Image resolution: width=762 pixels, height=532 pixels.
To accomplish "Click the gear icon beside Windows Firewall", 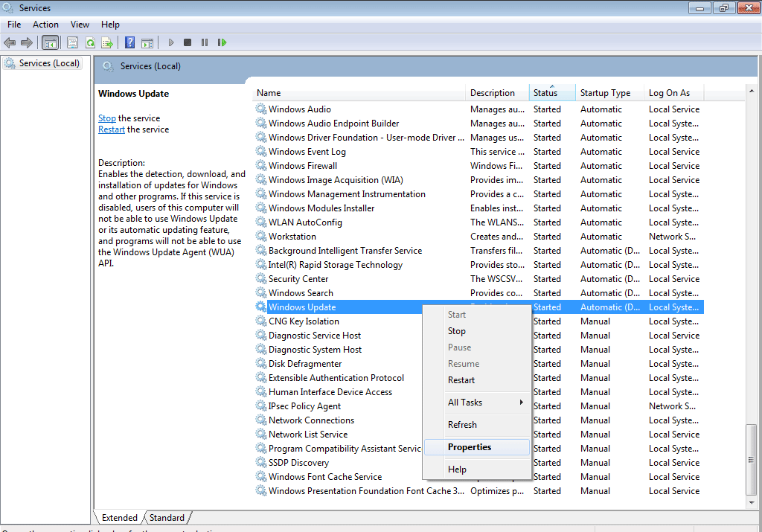I will point(261,165).
